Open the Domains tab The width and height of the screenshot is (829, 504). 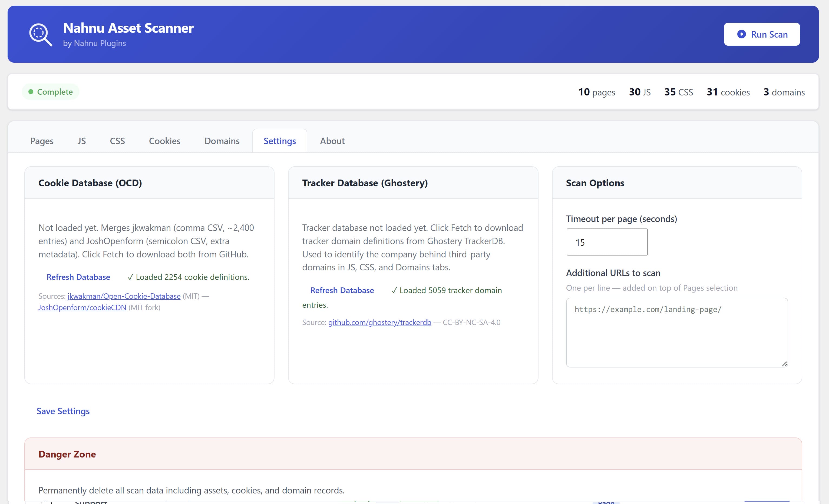pyautogui.click(x=222, y=141)
